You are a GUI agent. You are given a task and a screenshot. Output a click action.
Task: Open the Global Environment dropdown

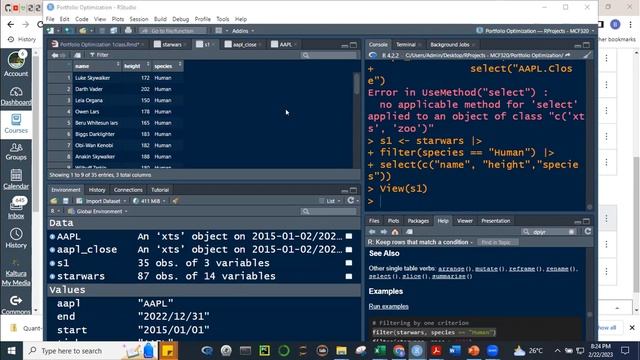98,211
